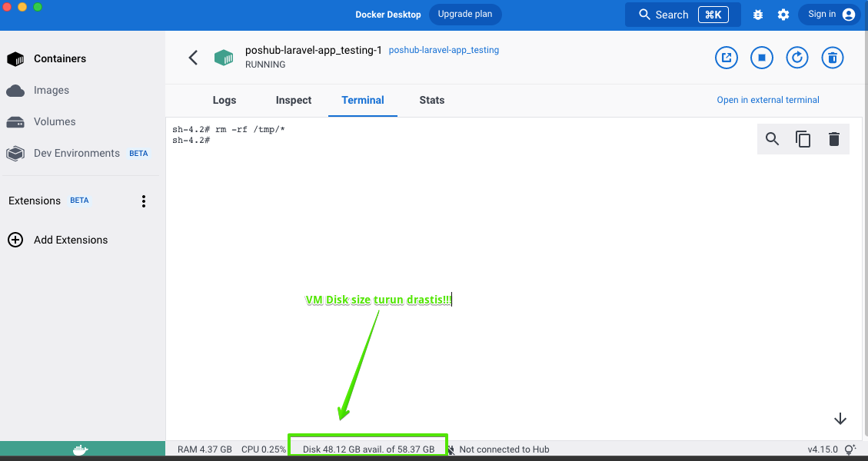Select the Terminal tab
The width and height of the screenshot is (868, 461).
click(363, 100)
